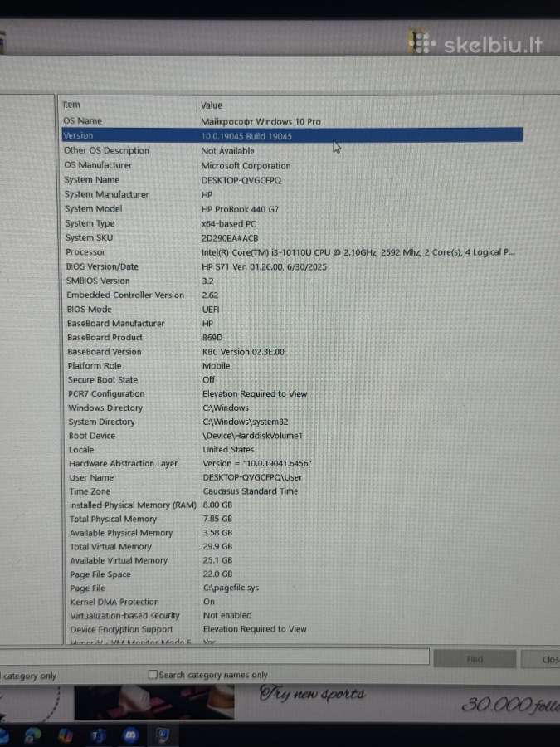Screen dimensions: 560x747
Task: Click the 'Caucasus Standard Time' value
Action: click(251, 491)
